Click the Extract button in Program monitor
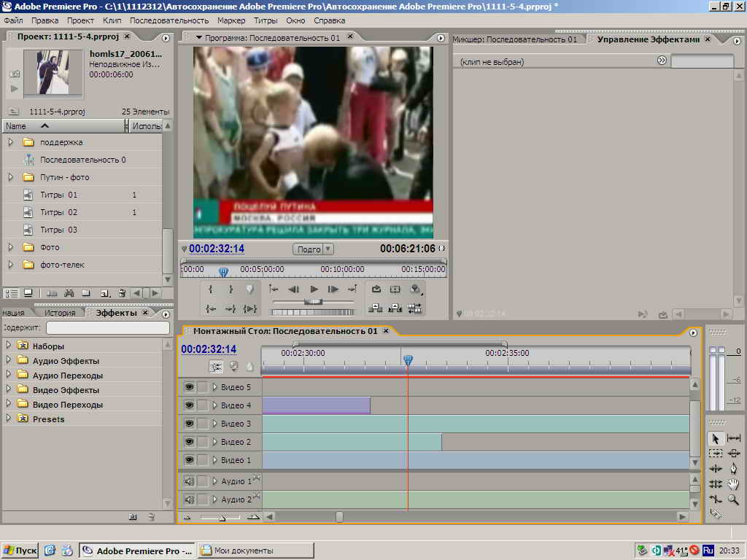The width and height of the screenshot is (747, 560). pos(395,308)
